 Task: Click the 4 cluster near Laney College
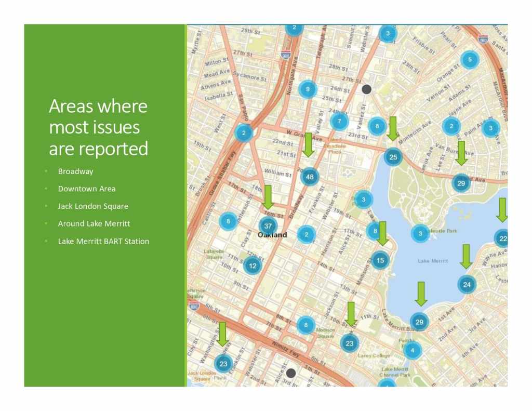point(412,350)
